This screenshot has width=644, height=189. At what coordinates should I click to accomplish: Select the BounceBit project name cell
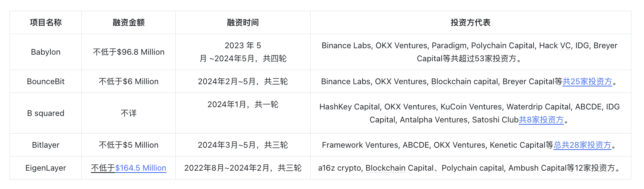(x=46, y=81)
